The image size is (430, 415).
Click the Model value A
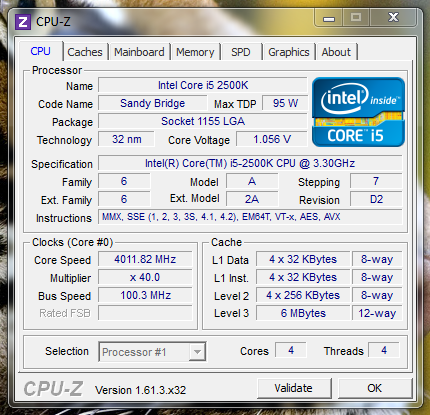click(x=252, y=181)
